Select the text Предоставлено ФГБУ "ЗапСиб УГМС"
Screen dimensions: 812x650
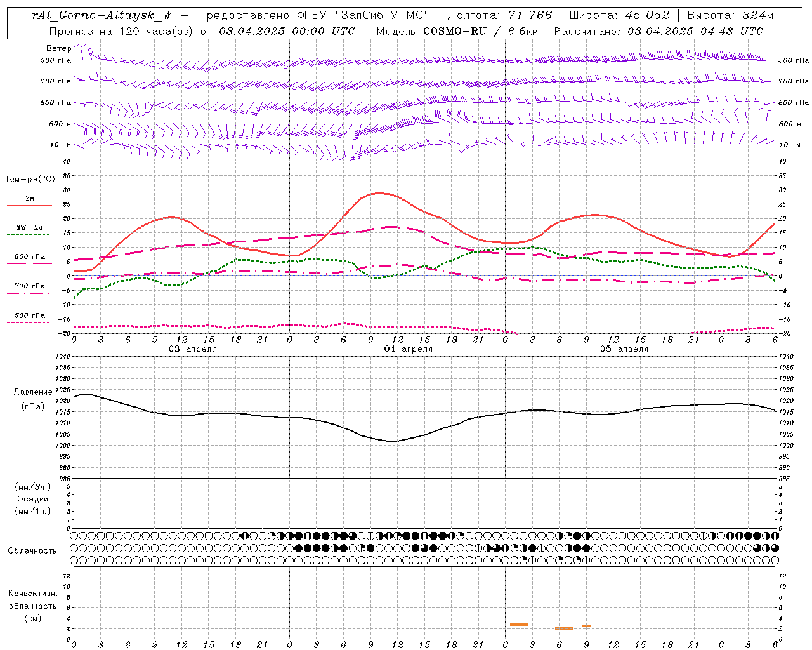pos(313,15)
